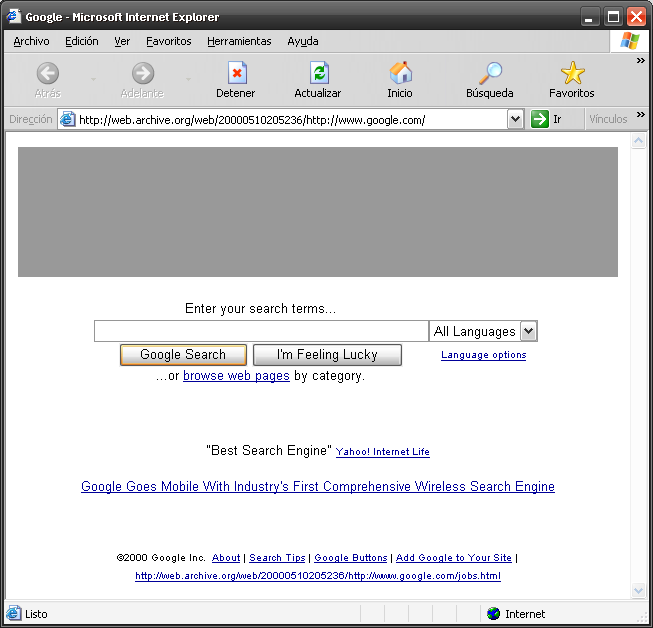653x628 pixels.
Task: Click the Adelante forward arrow icon
Action: click(143, 73)
